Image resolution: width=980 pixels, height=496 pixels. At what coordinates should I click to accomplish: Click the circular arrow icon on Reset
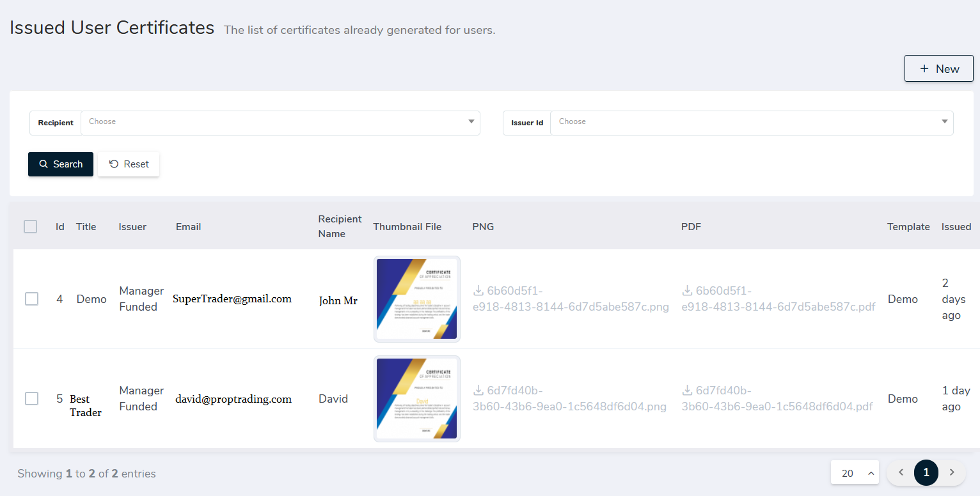point(114,164)
